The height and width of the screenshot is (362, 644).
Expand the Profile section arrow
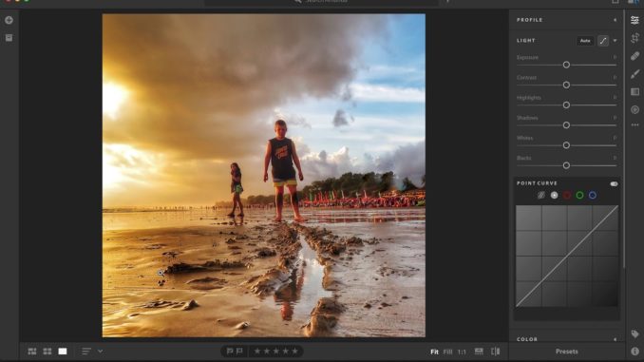[615, 20]
